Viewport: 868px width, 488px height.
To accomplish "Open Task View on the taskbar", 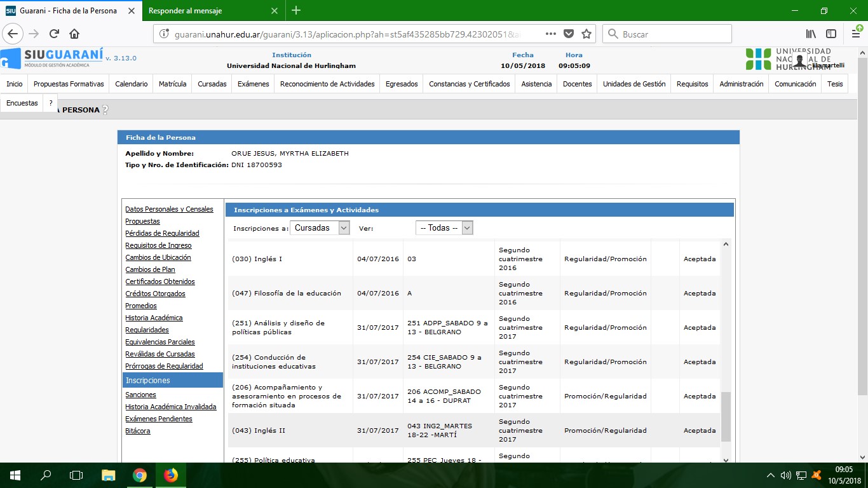I will 76,475.
